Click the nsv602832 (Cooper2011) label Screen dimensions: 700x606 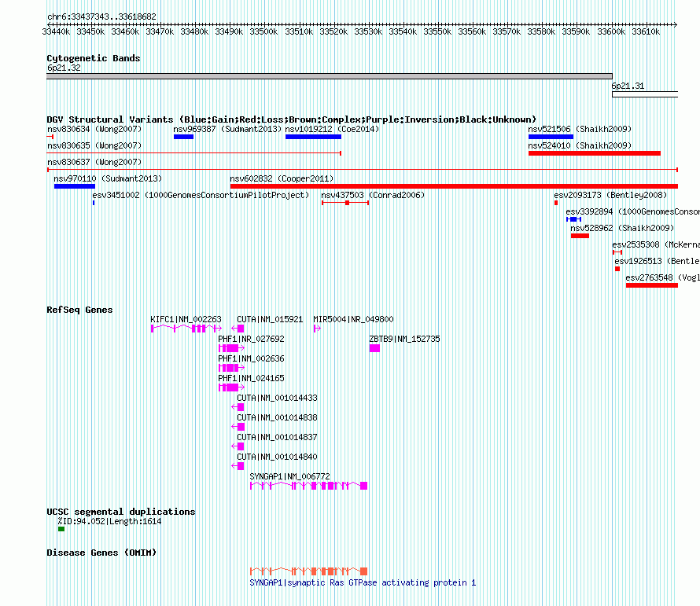[x=282, y=179]
